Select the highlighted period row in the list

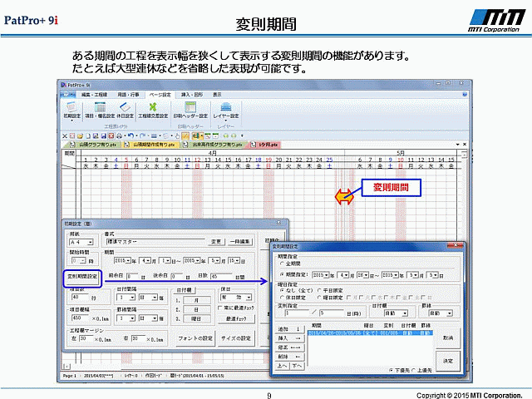(370, 333)
